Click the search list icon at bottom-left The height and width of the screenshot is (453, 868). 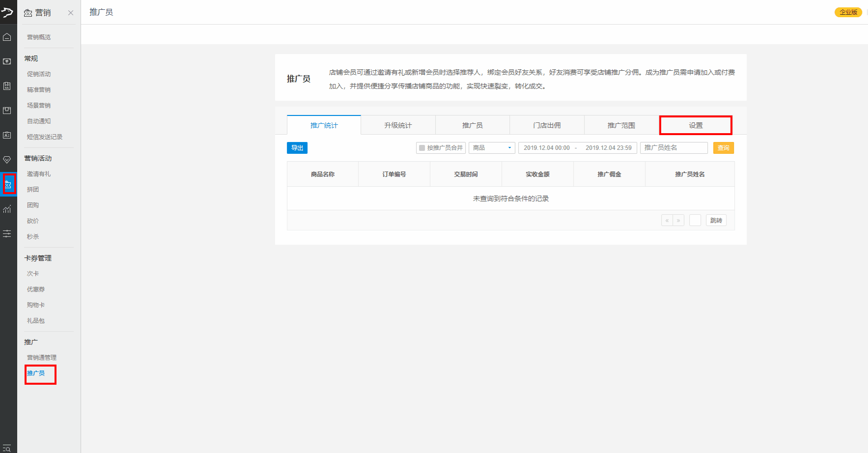tap(7, 448)
